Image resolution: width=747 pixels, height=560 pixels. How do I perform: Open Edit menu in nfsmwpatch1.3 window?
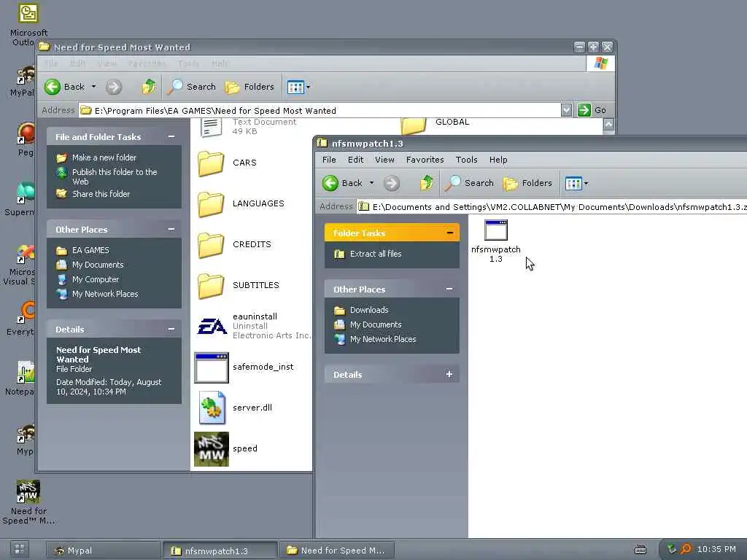(355, 160)
